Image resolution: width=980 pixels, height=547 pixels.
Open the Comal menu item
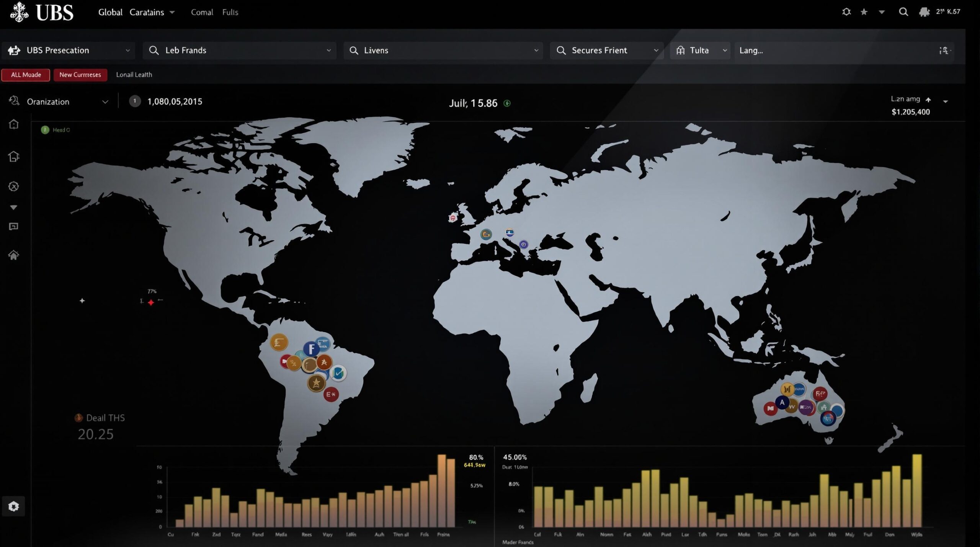point(202,12)
